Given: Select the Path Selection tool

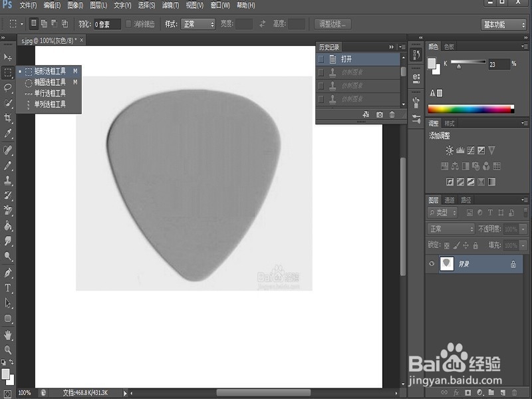Looking at the screenshot, I should tap(8, 303).
